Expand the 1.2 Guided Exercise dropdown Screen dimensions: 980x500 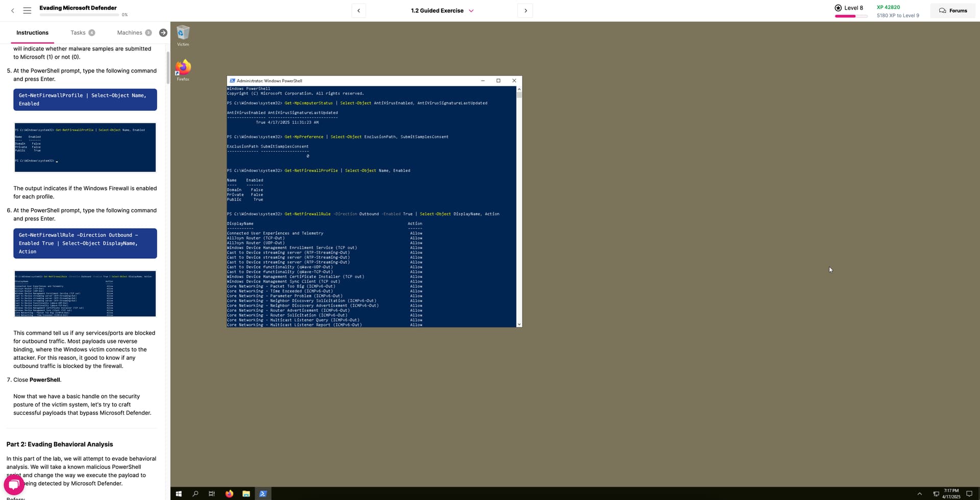(471, 11)
